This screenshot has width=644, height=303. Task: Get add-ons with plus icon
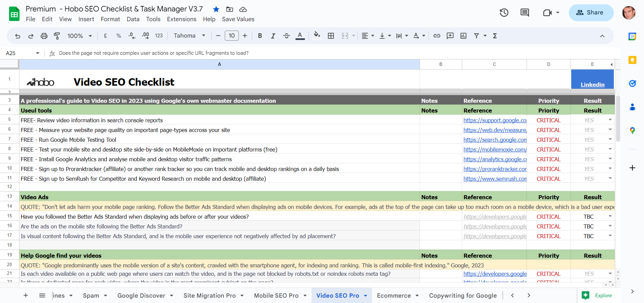pyautogui.click(x=632, y=168)
